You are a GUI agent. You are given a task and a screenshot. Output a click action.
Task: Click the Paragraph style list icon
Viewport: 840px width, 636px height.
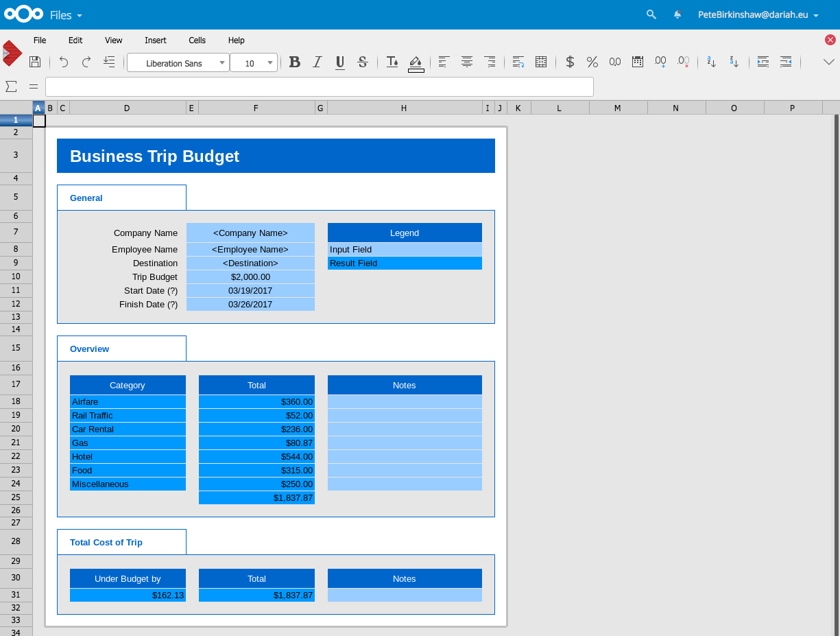point(109,62)
